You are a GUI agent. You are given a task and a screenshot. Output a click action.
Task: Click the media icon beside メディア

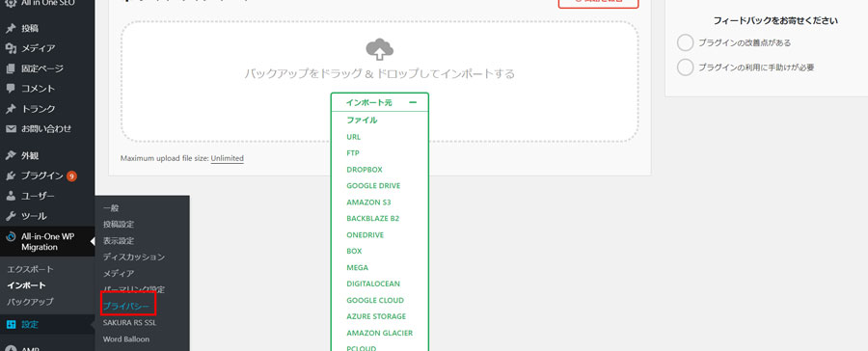point(11,49)
